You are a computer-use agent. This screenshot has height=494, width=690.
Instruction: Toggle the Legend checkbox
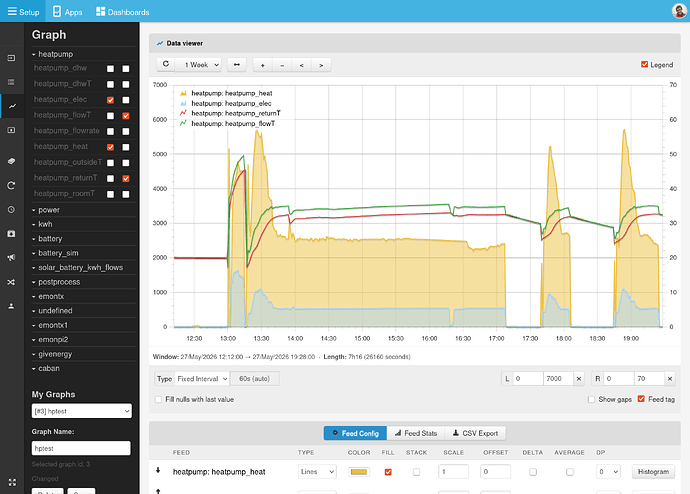[644, 64]
